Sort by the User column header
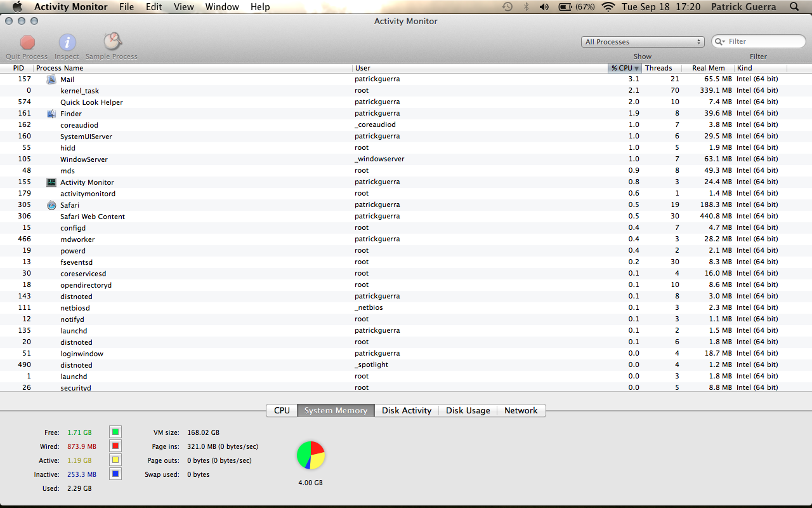812x508 pixels. [480, 68]
